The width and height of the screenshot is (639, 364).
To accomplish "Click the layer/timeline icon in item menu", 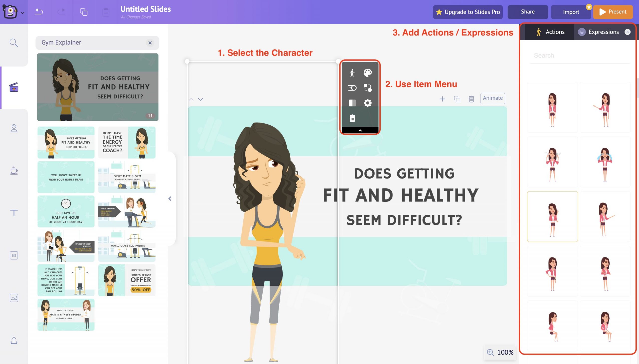I will [352, 88].
